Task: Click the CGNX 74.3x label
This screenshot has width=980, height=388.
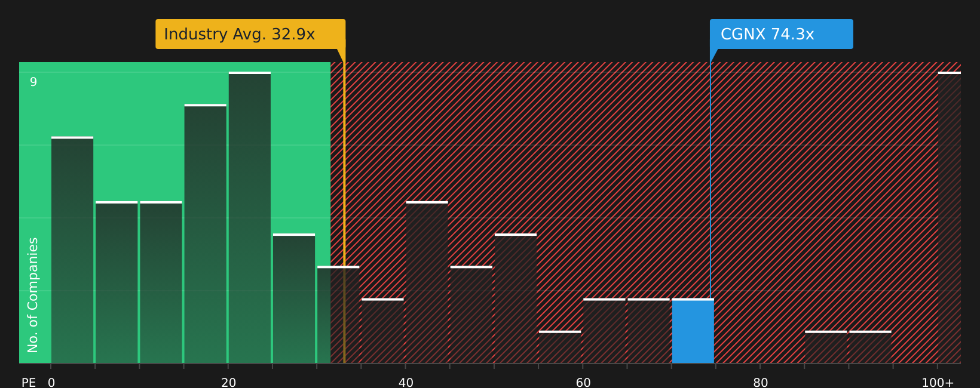Action: (781, 34)
